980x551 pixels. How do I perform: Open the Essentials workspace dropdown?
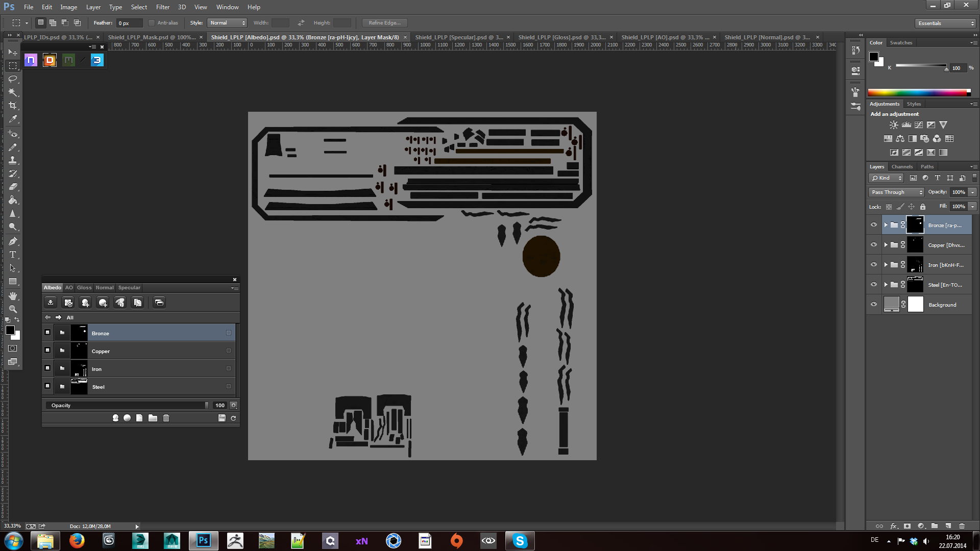click(945, 23)
